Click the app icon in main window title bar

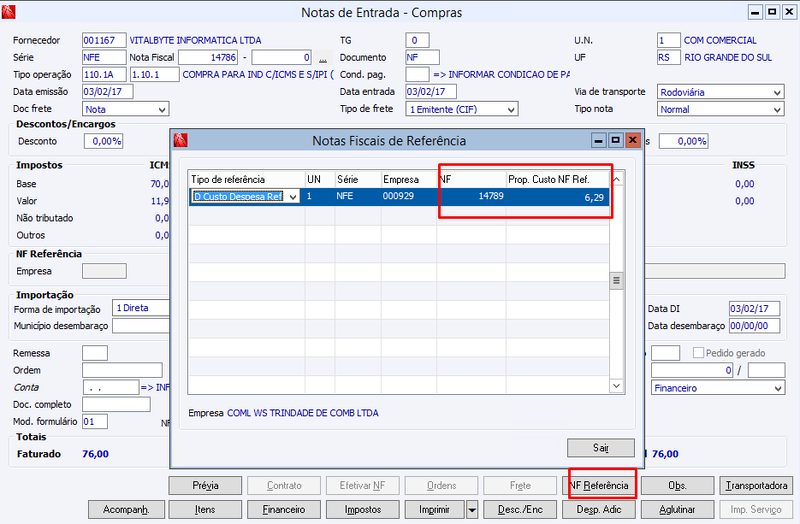(8, 12)
